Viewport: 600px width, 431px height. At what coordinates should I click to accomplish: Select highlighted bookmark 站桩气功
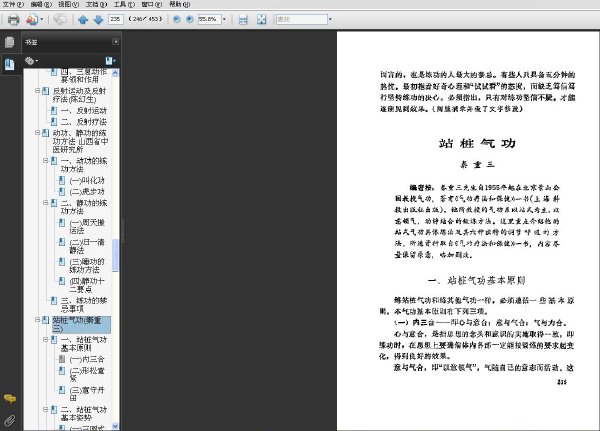(x=82, y=324)
